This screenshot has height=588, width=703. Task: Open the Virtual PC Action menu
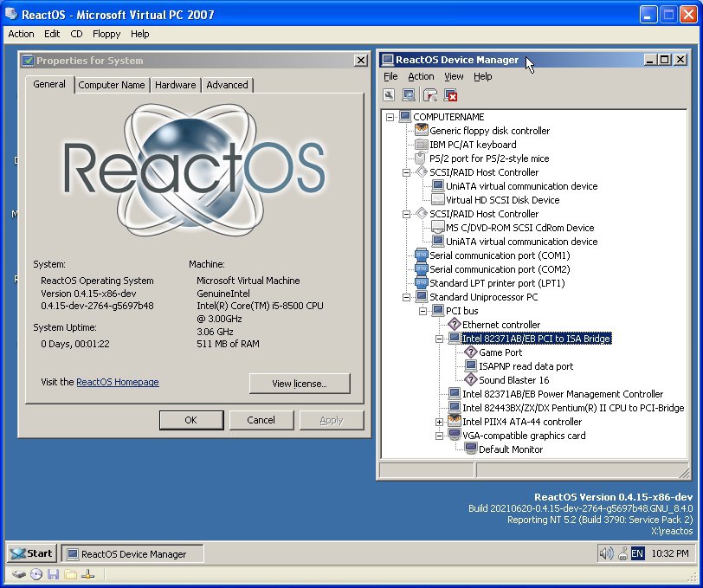[x=21, y=34]
